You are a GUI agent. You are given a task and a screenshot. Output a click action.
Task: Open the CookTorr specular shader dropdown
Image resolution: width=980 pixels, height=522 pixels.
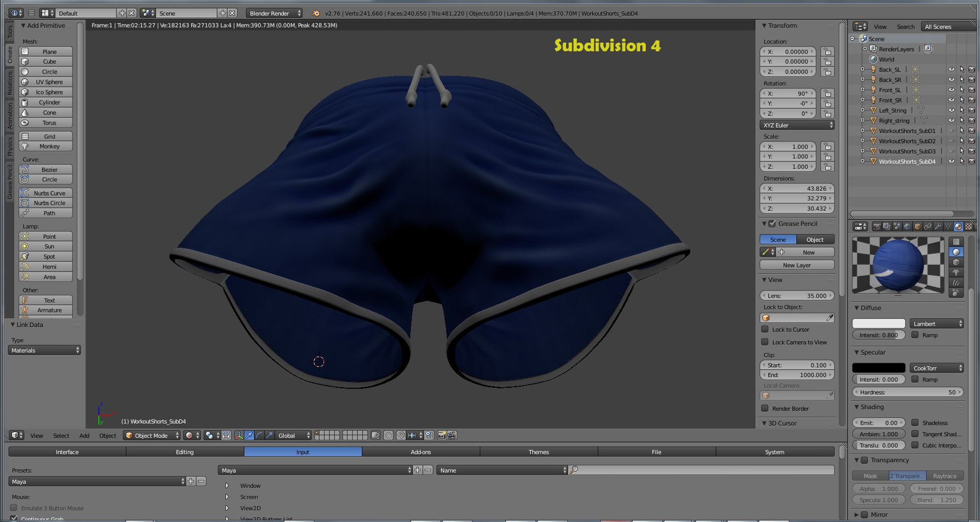[936, 368]
